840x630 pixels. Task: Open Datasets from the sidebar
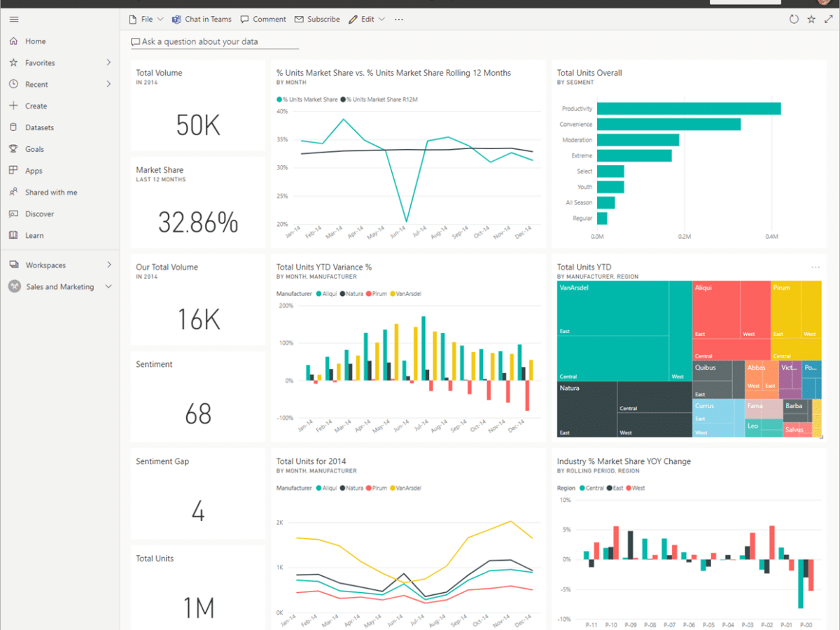39,127
